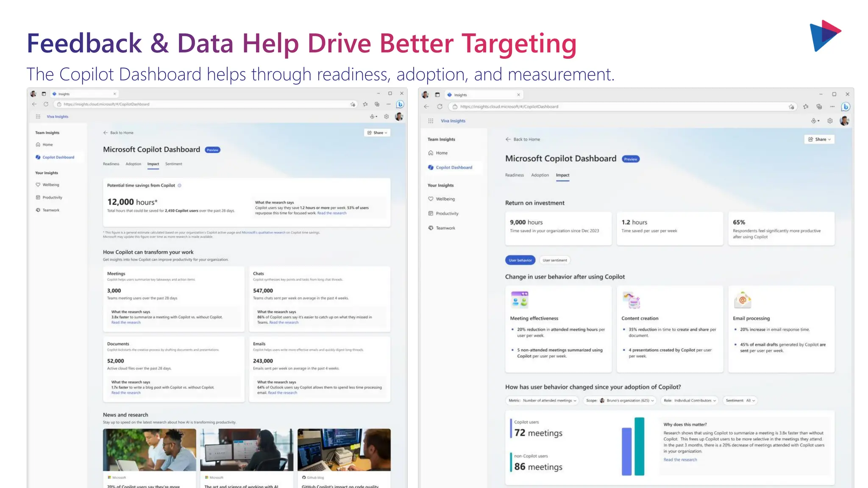Open Scope Bruno's organization dropdown
868x488 pixels.
620,400
